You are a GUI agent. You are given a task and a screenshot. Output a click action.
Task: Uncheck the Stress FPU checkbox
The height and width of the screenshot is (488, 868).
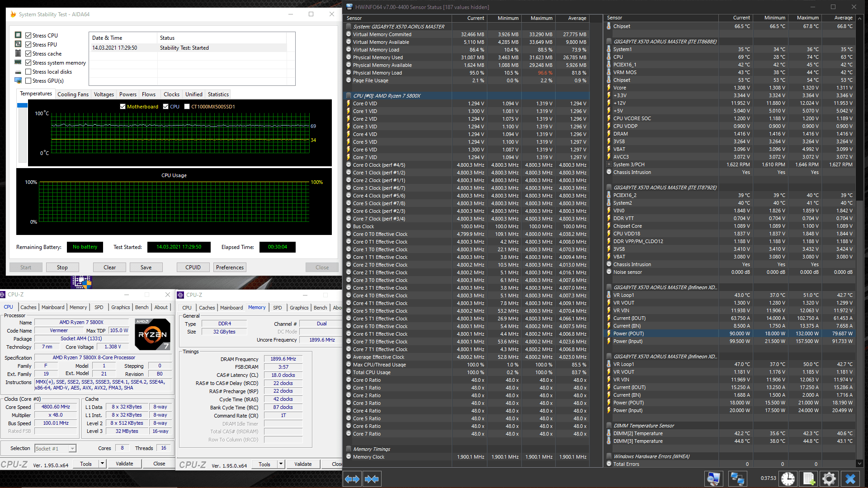(x=28, y=44)
